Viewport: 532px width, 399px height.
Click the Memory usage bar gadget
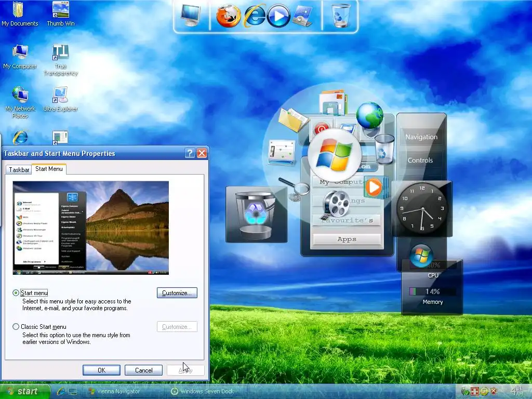(x=432, y=291)
